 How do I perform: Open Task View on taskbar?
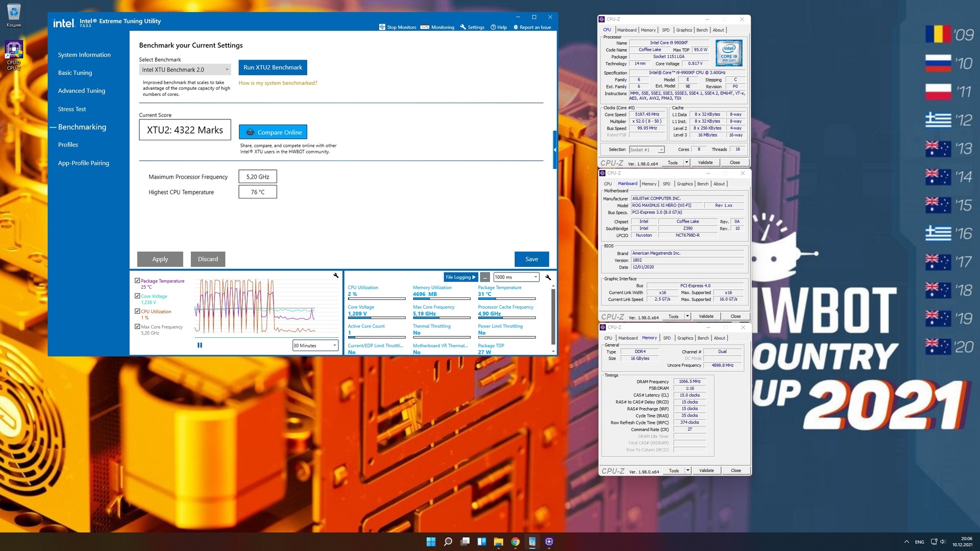464,542
